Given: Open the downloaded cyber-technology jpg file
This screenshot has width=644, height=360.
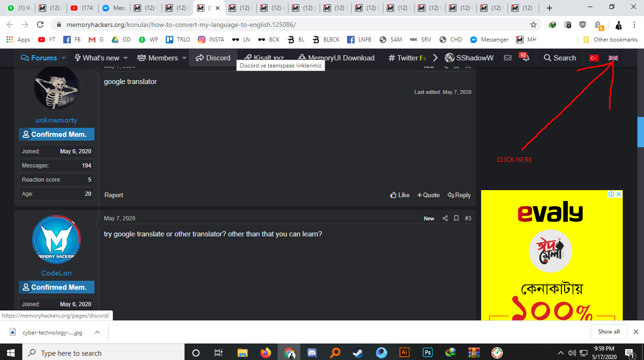Looking at the screenshot, I should point(46,332).
